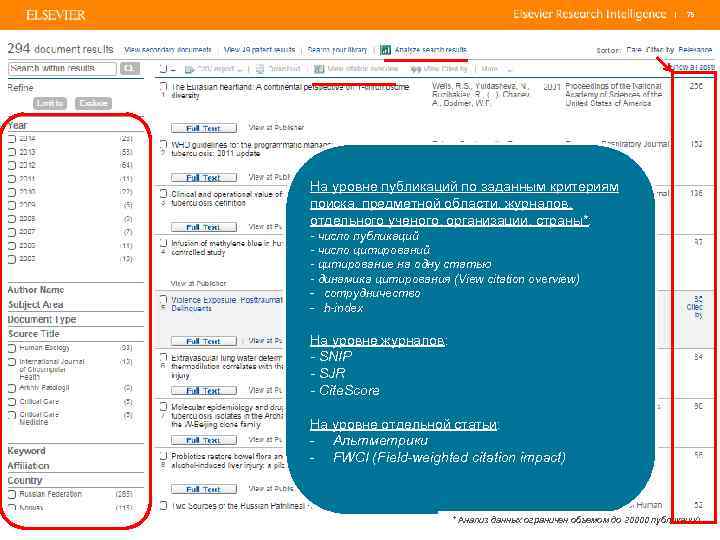Tick the 2014 year filter checkbox
The width and height of the screenshot is (720, 540).
pos(12,139)
